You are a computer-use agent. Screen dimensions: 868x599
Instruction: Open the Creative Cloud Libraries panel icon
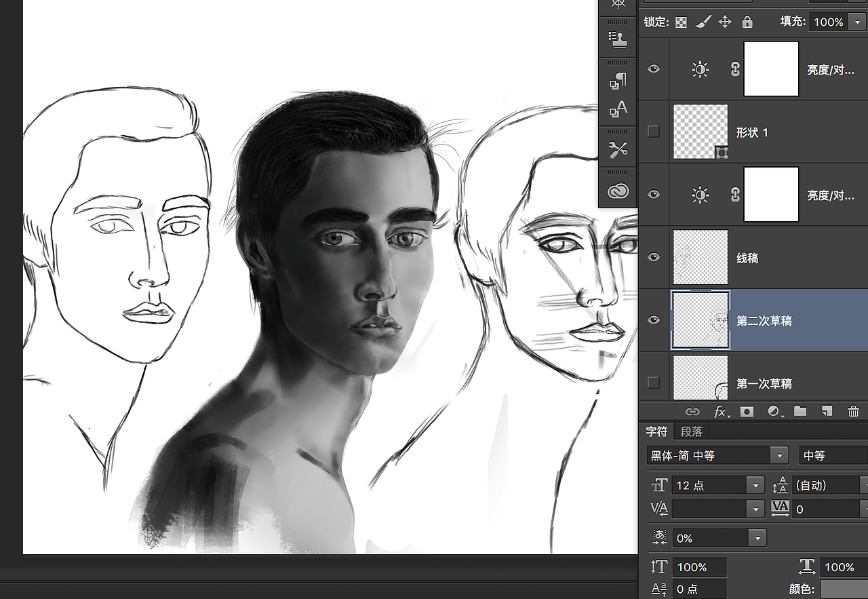coord(618,192)
